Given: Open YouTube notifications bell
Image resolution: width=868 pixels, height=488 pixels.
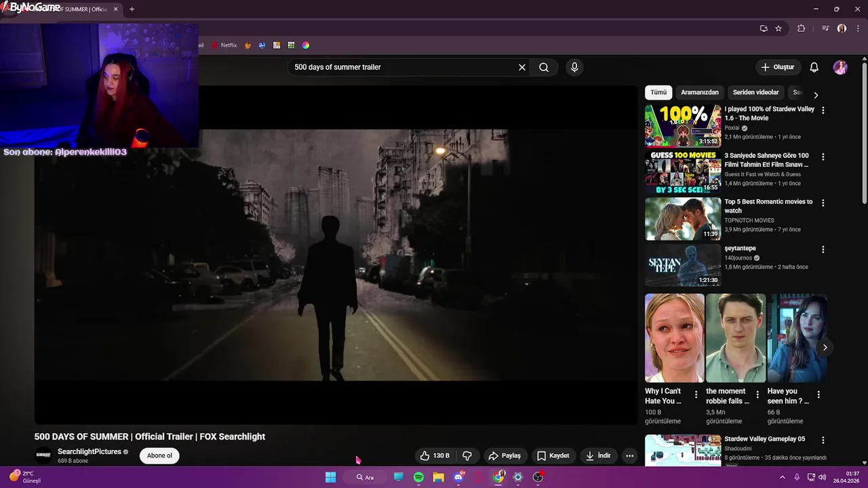Looking at the screenshot, I should (814, 67).
